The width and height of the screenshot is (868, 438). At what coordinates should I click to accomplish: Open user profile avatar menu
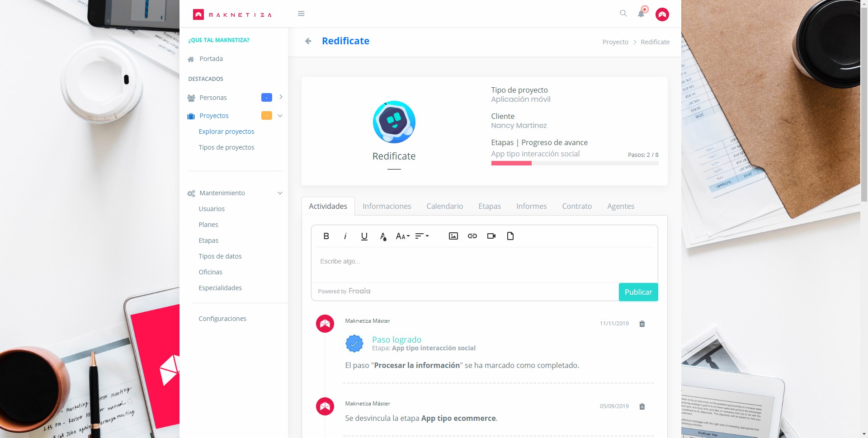coord(662,14)
